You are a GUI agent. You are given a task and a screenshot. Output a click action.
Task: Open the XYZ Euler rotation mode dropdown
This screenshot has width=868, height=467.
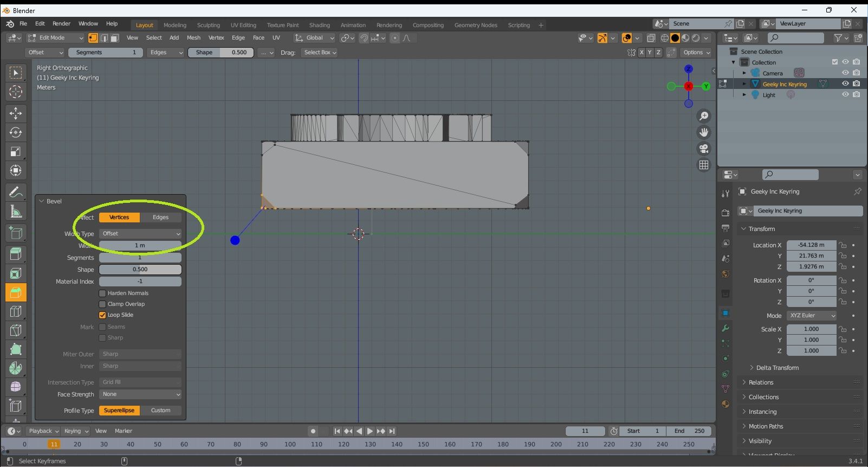[x=812, y=316]
